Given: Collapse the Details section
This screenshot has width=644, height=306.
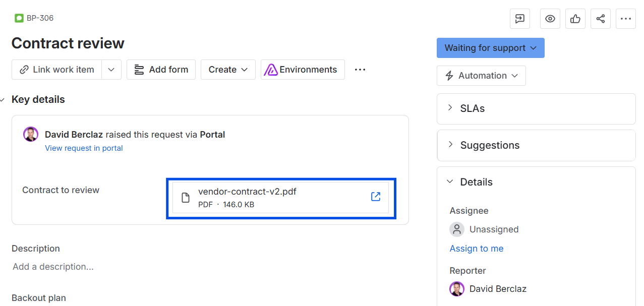Looking at the screenshot, I should pos(450,182).
